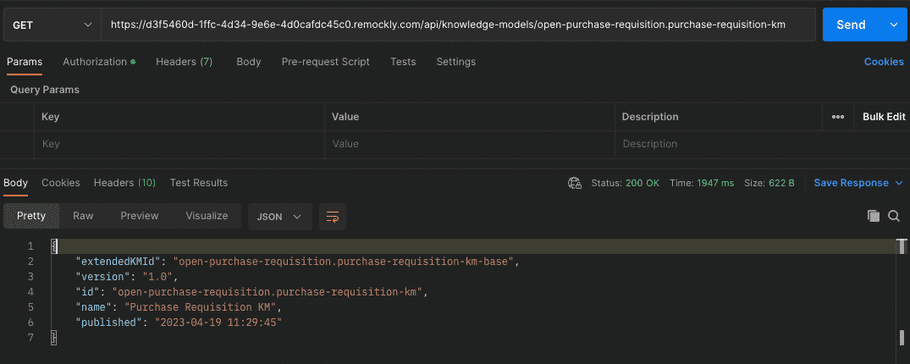
Task: Click the Key column header
Action: [x=50, y=117]
